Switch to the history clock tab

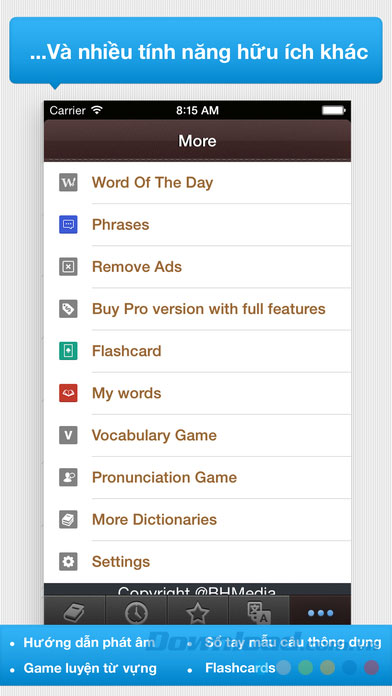coord(136,612)
